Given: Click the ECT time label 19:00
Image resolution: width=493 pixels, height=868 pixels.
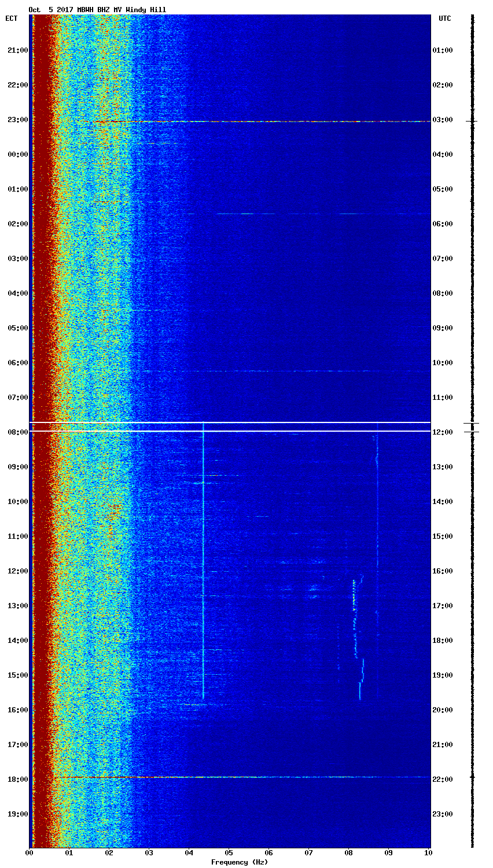Looking at the screenshot, I should coord(18,814).
